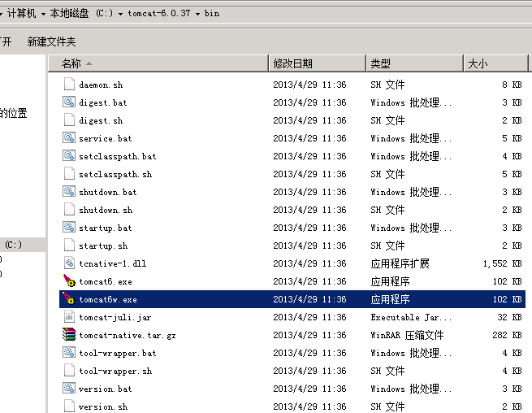Click the setclasspath.bat file icon
Image resolution: width=532 pixels, height=413 pixels.
click(69, 155)
